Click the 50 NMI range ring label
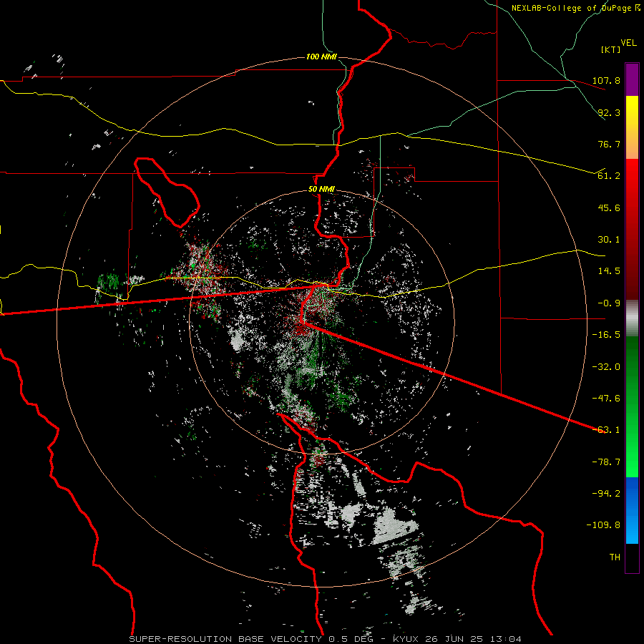The height and width of the screenshot is (644, 644). click(321, 190)
